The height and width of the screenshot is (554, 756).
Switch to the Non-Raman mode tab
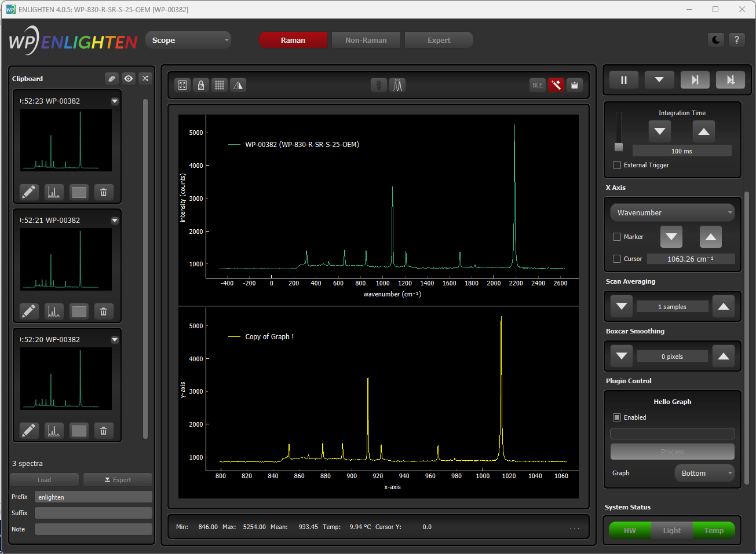pyautogui.click(x=366, y=40)
